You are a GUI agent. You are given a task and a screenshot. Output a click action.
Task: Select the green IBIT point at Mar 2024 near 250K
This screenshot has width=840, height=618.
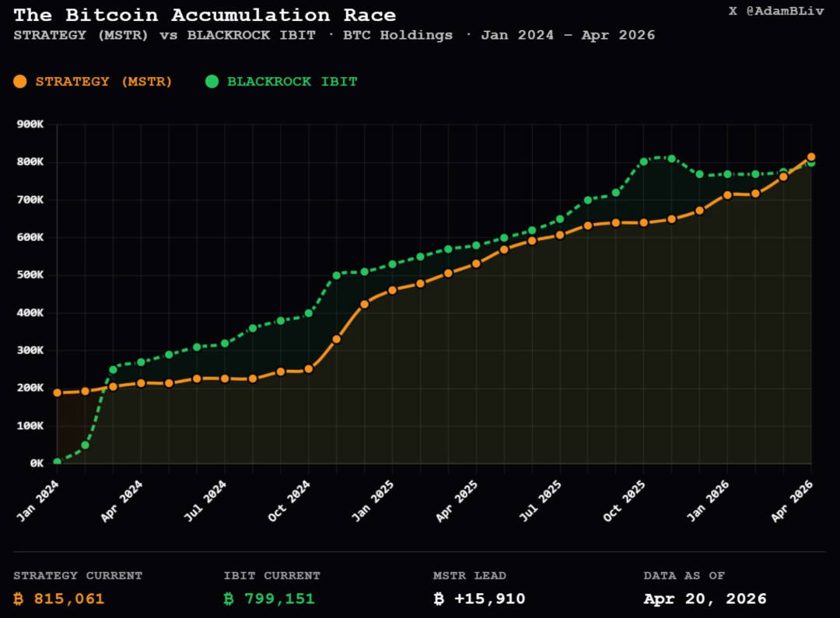(113, 369)
